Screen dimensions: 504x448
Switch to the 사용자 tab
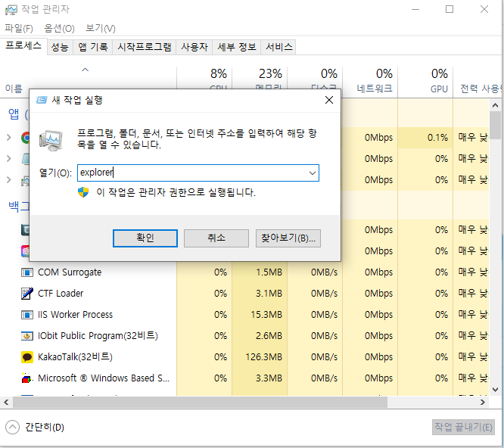click(x=194, y=47)
